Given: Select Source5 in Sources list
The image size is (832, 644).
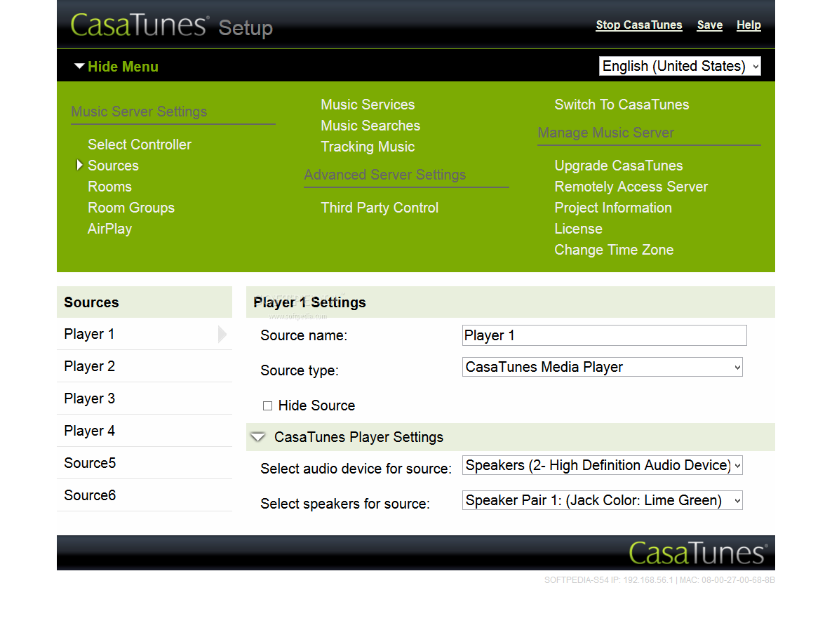Looking at the screenshot, I should (x=145, y=463).
